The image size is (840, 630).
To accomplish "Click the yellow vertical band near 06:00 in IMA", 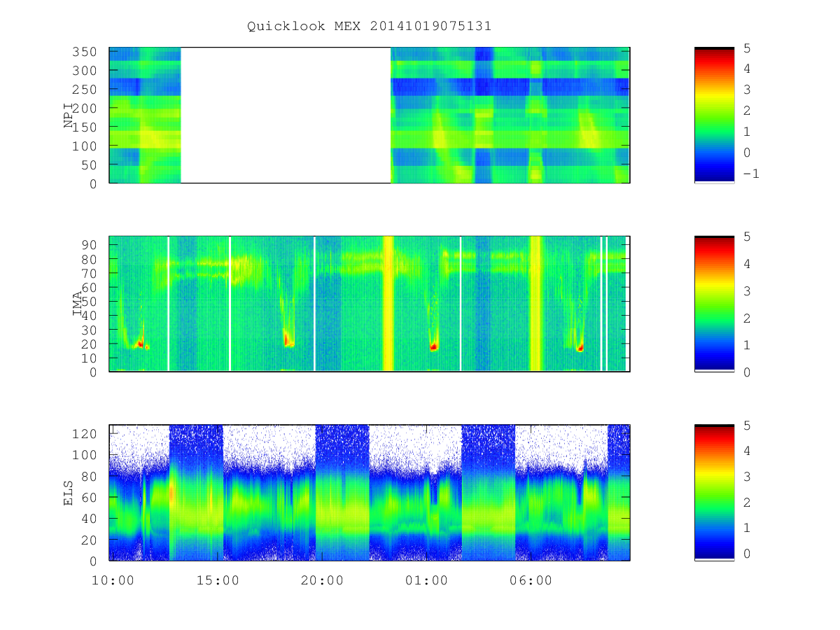I will tap(536, 303).
